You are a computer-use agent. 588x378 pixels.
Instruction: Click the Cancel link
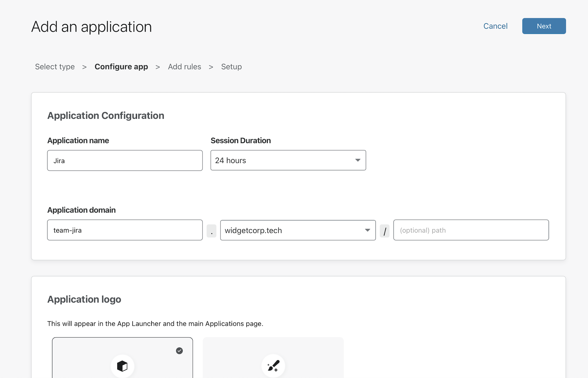[495, 26]
